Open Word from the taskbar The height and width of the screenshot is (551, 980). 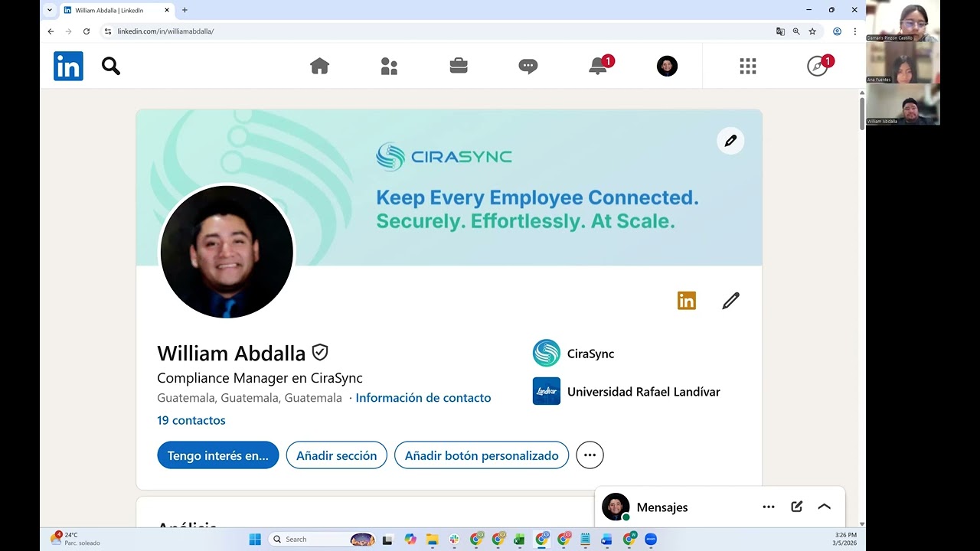(x=607, y=539)
